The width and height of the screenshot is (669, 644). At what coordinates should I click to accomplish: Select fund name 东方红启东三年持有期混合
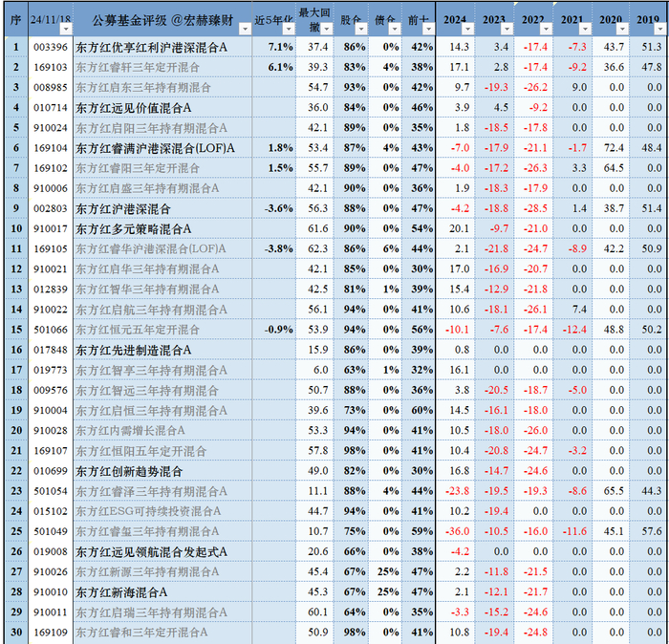pyautogui.click(x=143, y=88)
